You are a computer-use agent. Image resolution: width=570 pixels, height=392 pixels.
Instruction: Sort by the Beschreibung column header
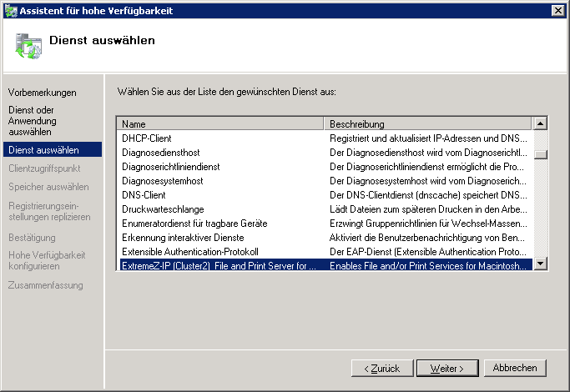tap(427, 123)
